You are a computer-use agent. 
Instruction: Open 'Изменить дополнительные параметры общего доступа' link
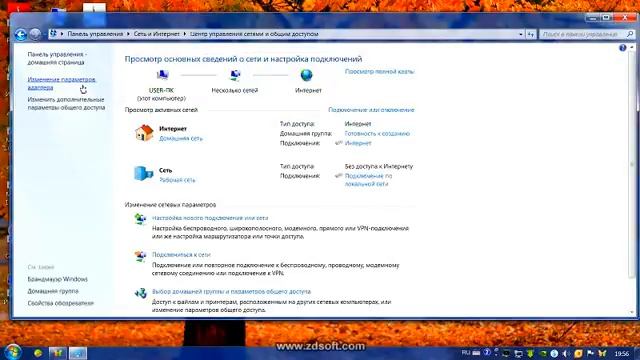click(x=66, y=104)
